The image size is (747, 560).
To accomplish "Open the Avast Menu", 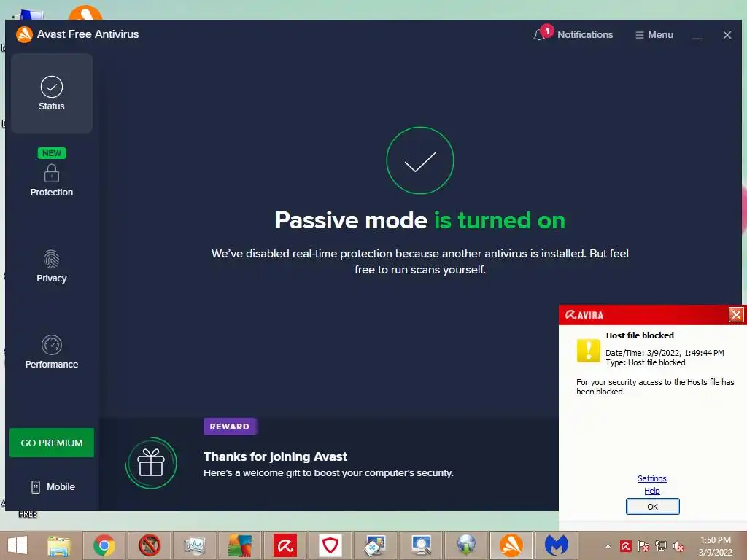I will pos(654,35).
